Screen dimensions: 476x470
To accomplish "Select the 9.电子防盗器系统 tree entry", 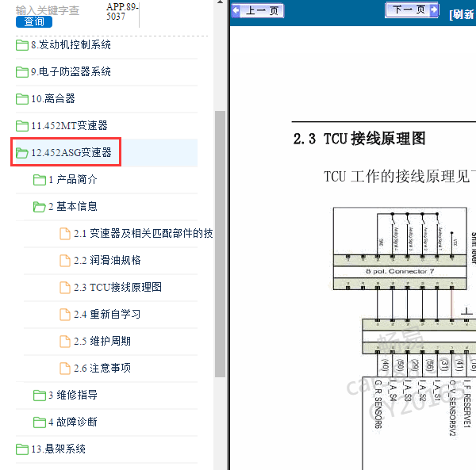I will [x=71, y=72].
